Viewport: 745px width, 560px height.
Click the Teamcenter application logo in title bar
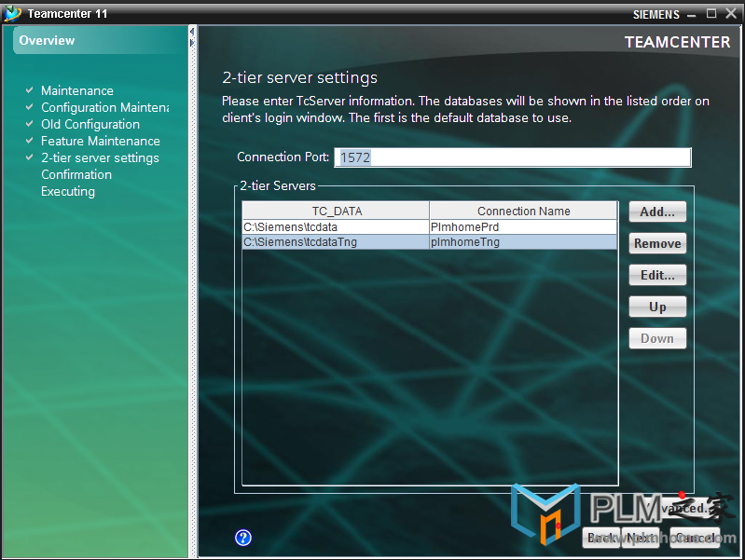coord(12,13)
